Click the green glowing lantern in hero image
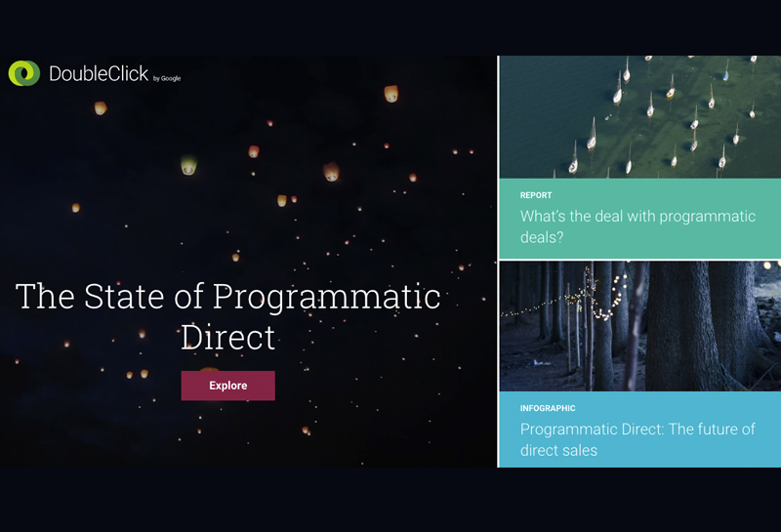This screenshot has height=532, width=781. (188, 165)
